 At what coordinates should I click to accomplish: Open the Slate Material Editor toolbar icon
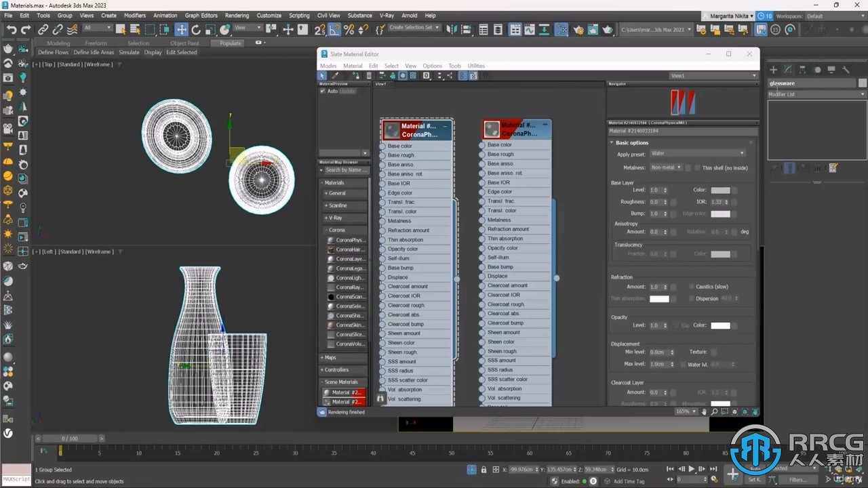click(561, 29)
